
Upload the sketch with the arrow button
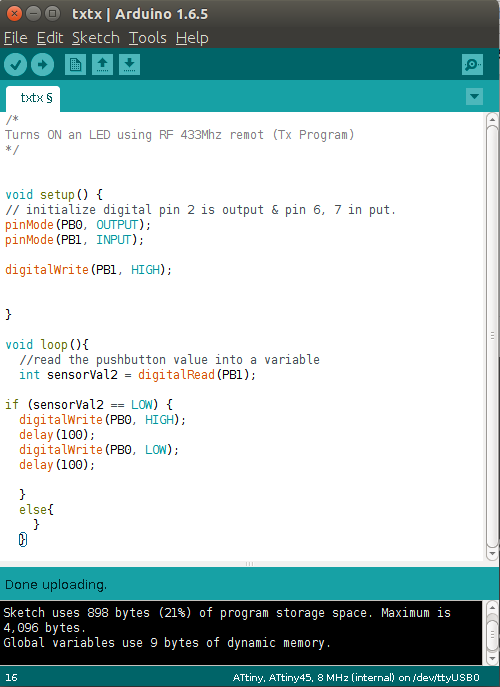click(x=43, y=65)
